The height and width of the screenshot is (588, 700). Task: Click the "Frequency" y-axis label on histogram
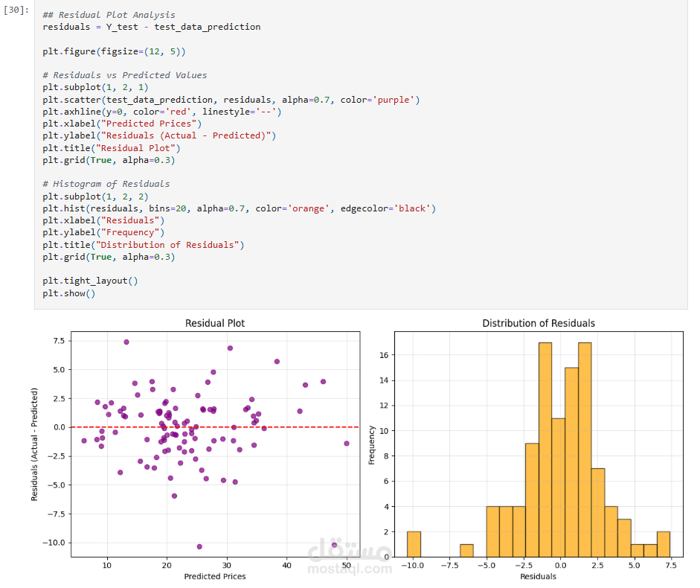371,445
